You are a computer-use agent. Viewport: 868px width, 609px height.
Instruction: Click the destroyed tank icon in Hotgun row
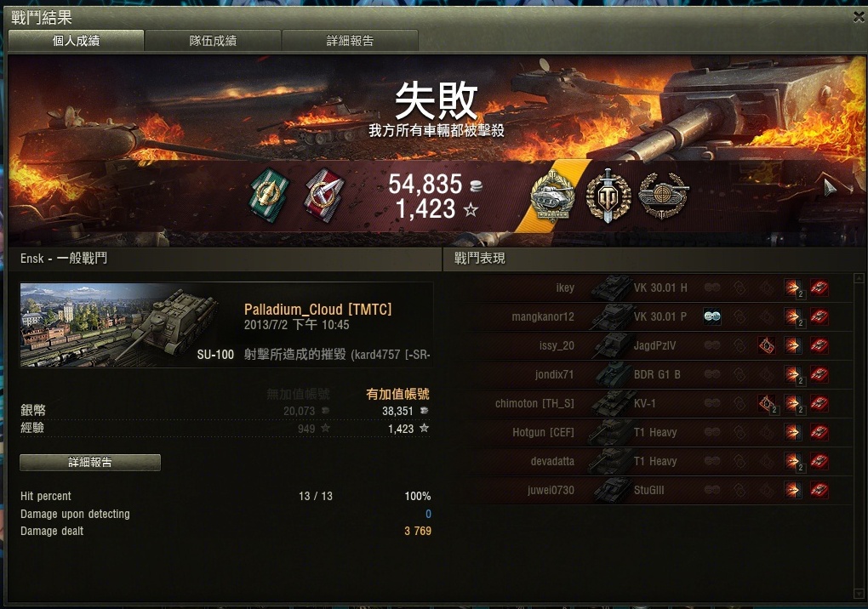tap(819, 433)
